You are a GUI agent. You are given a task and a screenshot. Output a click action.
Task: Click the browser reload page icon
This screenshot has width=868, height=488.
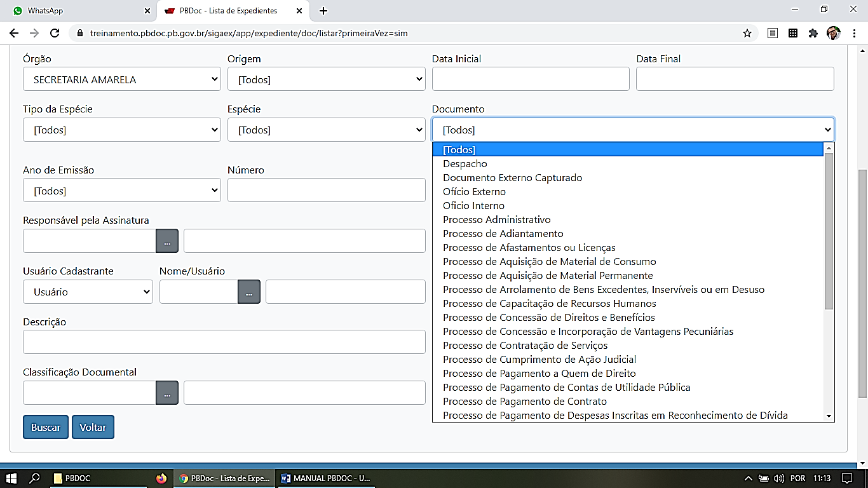[55, 33]
